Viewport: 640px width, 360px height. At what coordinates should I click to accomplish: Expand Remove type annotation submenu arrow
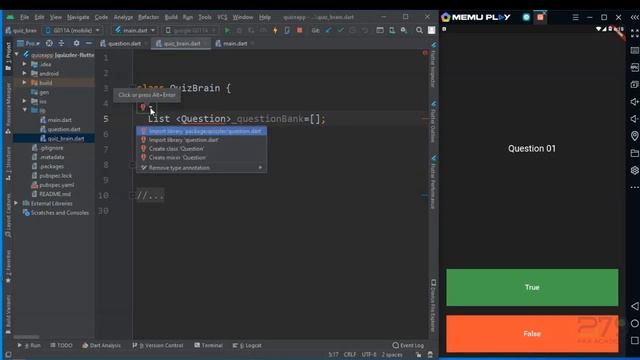260,168
